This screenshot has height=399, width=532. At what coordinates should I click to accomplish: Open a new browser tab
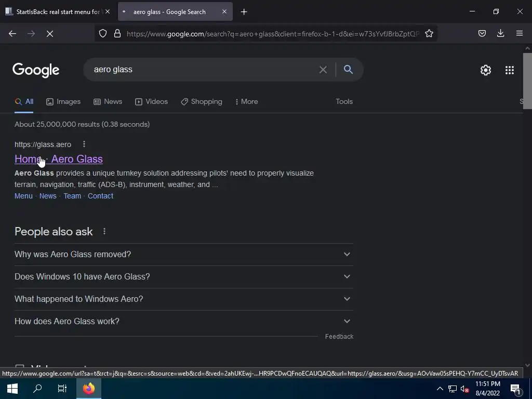[x=244, y=12]
